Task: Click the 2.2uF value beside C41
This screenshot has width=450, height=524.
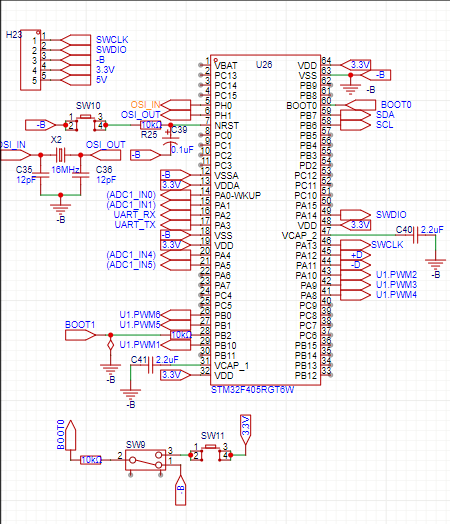Action: 167,360
